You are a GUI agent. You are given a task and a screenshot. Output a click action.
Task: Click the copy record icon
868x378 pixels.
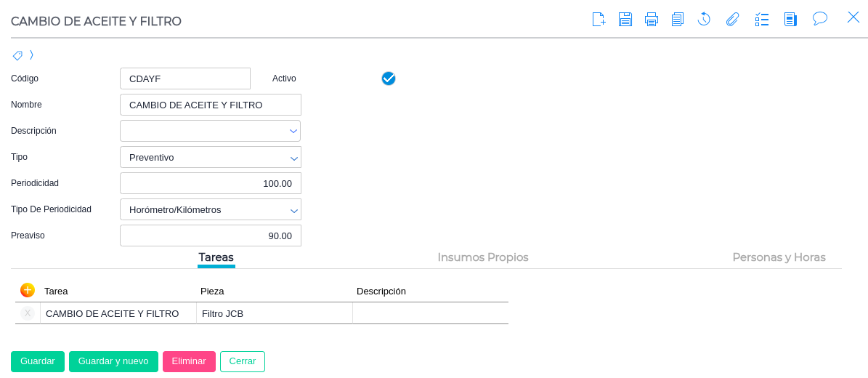678,20
